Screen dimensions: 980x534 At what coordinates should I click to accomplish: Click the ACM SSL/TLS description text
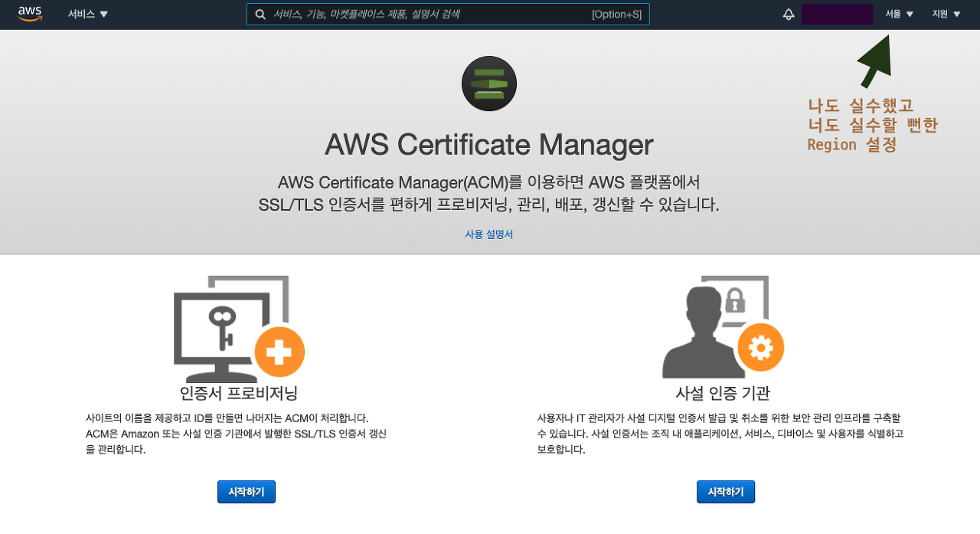click(x=489, y=194)
